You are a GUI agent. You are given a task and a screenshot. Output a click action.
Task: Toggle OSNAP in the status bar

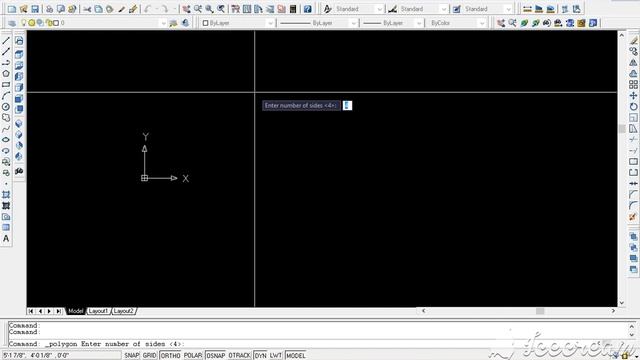pos(216,356)
